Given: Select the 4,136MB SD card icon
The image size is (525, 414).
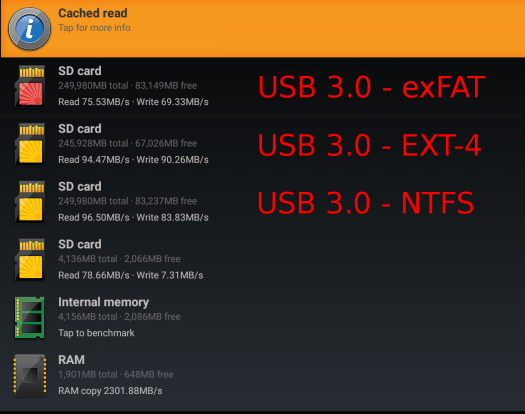Looking at the screenshot, I should click(30, 260).
